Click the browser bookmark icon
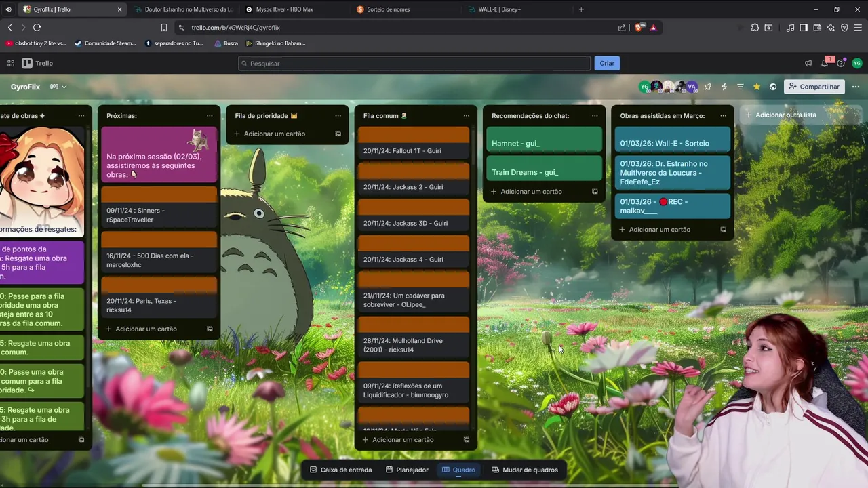The width and height of the screenshot is (868, 488). pos(164,28)
